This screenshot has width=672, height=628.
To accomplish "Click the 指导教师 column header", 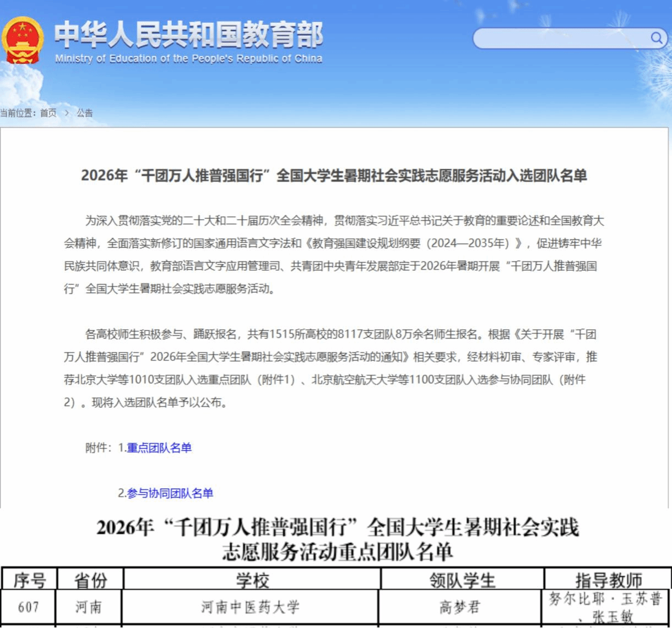I will tap(608, 580).
